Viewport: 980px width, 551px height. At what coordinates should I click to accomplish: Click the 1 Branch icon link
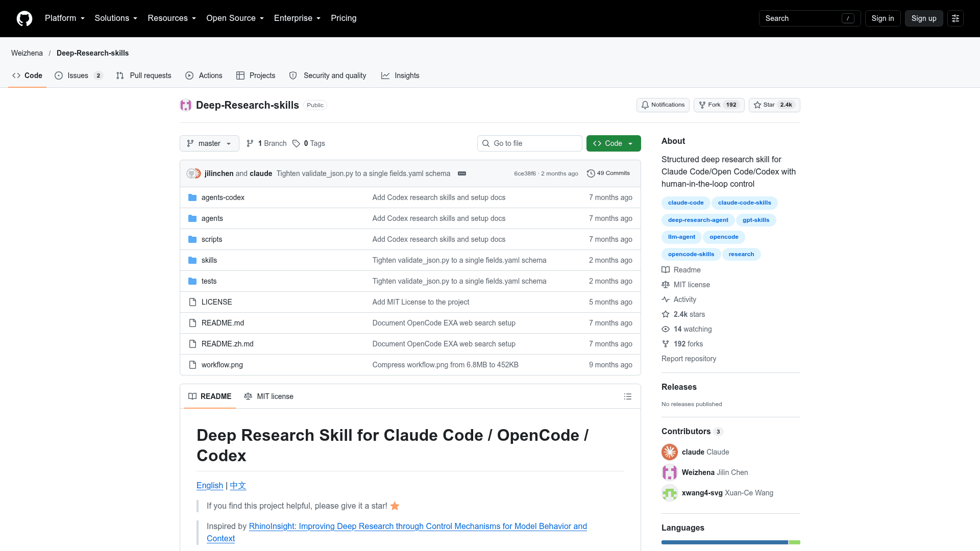pyautogui.click(x=266, y=143)
